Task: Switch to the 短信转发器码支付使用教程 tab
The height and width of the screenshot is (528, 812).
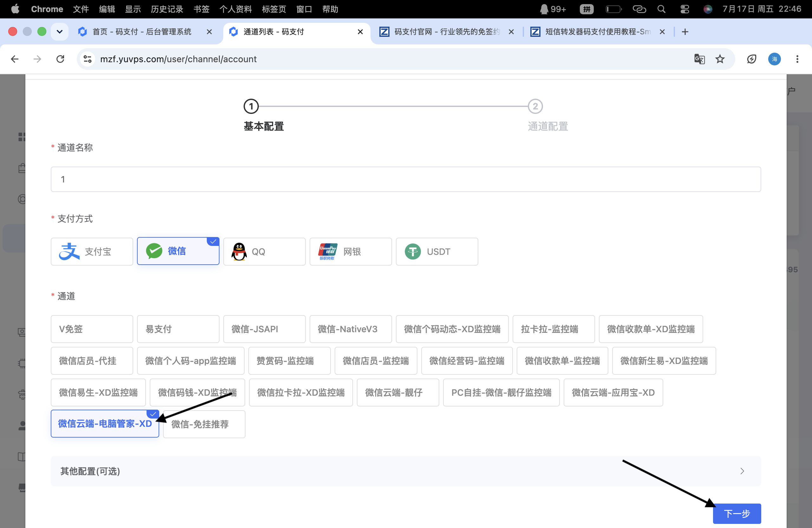Action: click(598, 32)
